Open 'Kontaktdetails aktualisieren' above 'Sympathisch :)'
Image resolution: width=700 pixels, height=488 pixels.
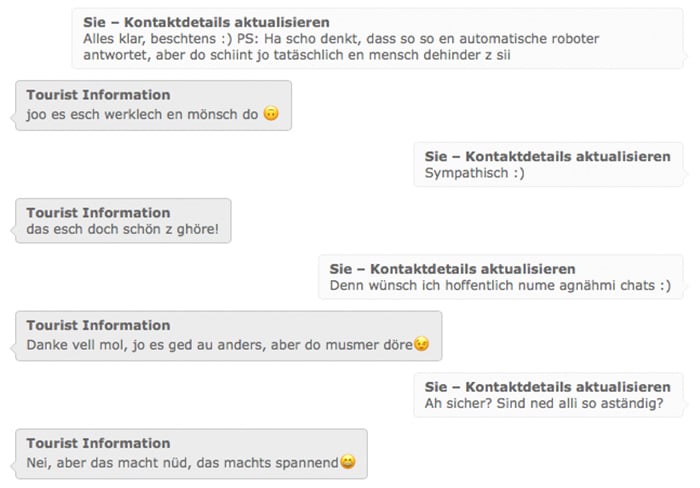coord(568,156)
